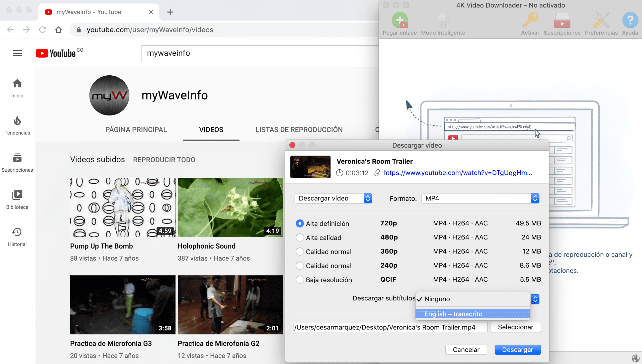Switch to VIDEOS tab on myWaveInfo channel
Image resolution: width=642 pixels, height=364 pixels.
coord(211,130)
